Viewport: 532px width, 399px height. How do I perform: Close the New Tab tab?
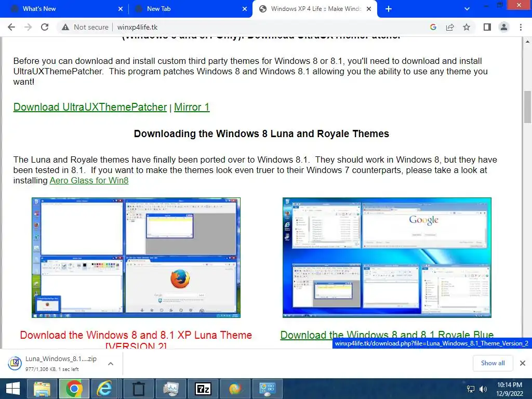(x=245, y=9)
